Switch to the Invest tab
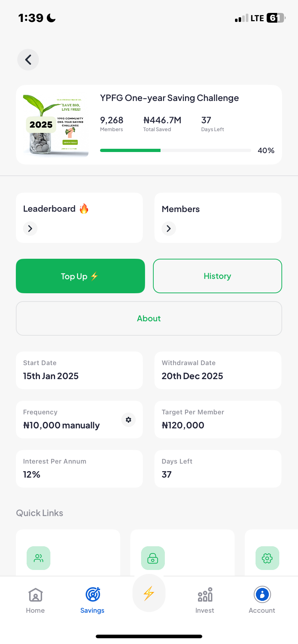This screenshot has width=298, height=644. click(205, 600)
